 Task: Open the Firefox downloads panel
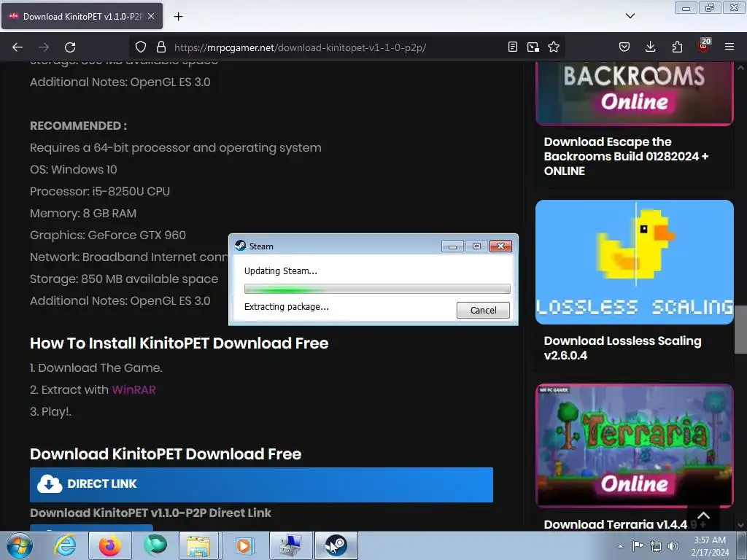650,47
